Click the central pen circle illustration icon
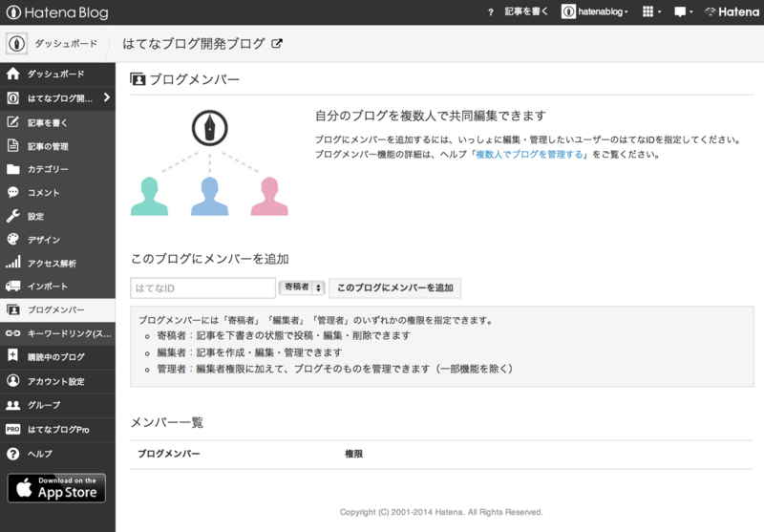Viewport: 764px width, 532px height. tap(209, 128)
